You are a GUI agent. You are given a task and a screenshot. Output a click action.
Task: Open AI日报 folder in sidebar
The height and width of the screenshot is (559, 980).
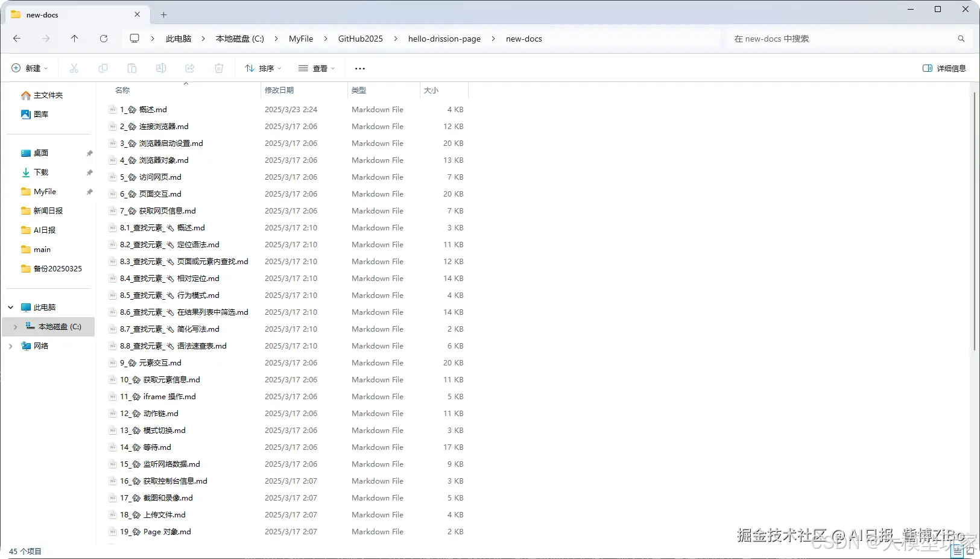38,230
